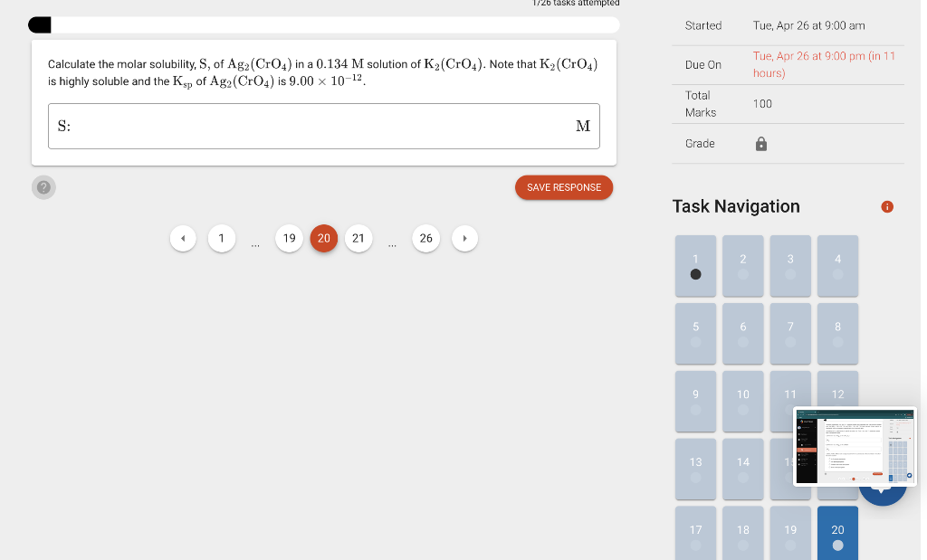Image resolution: width=927 pixels, height=560 pixels.
Task: Open task 17 tile in Task Navigation
Action: click(x=696, y=533)
